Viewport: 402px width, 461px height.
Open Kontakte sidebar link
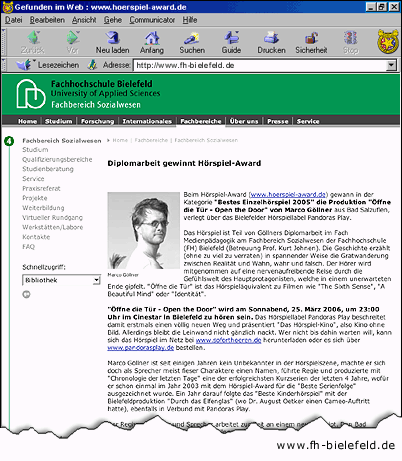[36, 237]
